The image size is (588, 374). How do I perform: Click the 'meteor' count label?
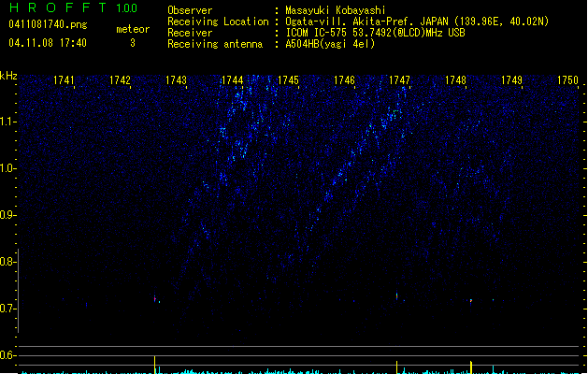tap(133, 29)
